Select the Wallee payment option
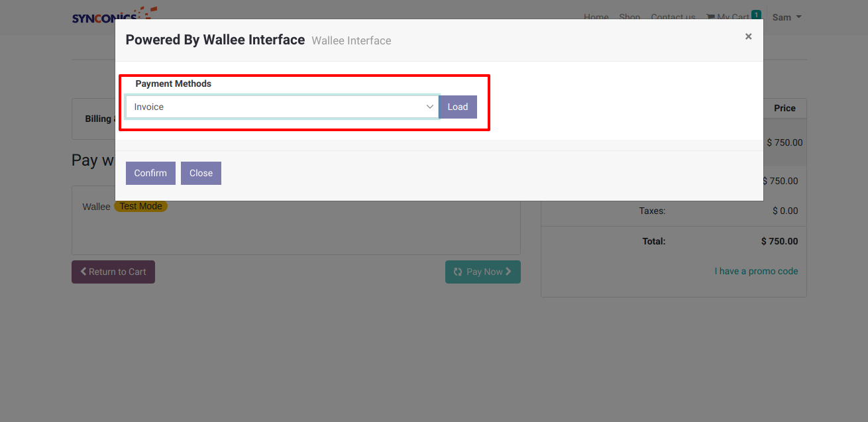 click(x=96, y=207)
